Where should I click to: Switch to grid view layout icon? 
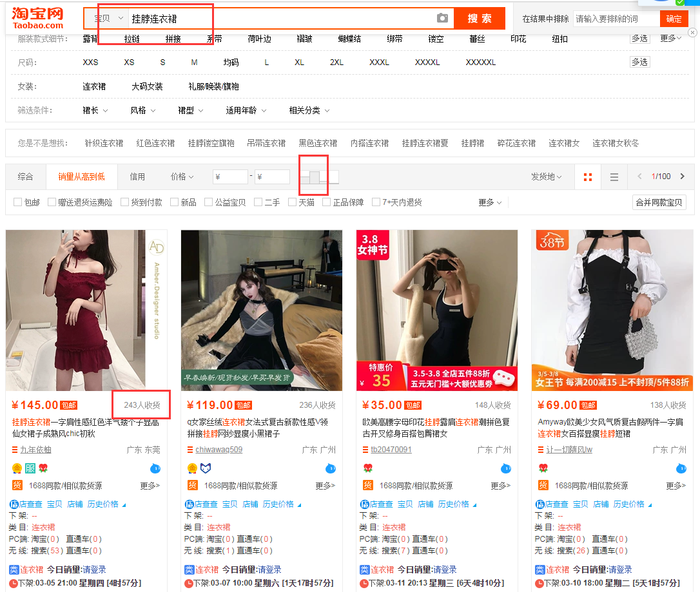coord(587,177)
